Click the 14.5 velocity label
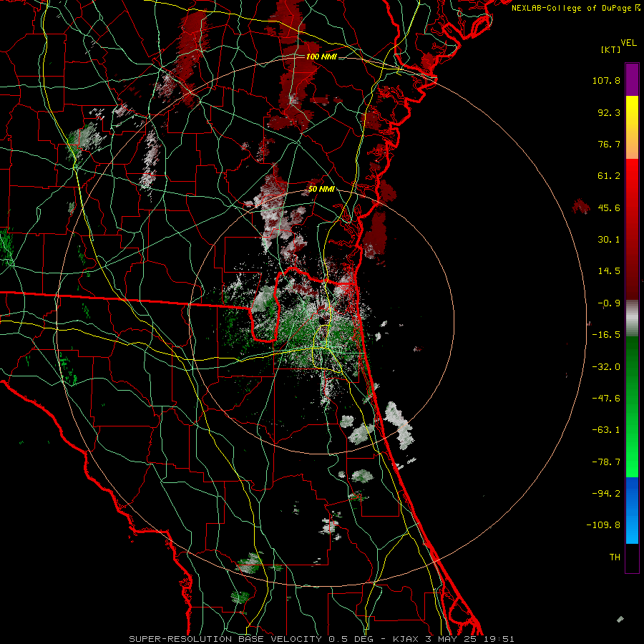This screenshot has height=644, width=644. (609, 271)
